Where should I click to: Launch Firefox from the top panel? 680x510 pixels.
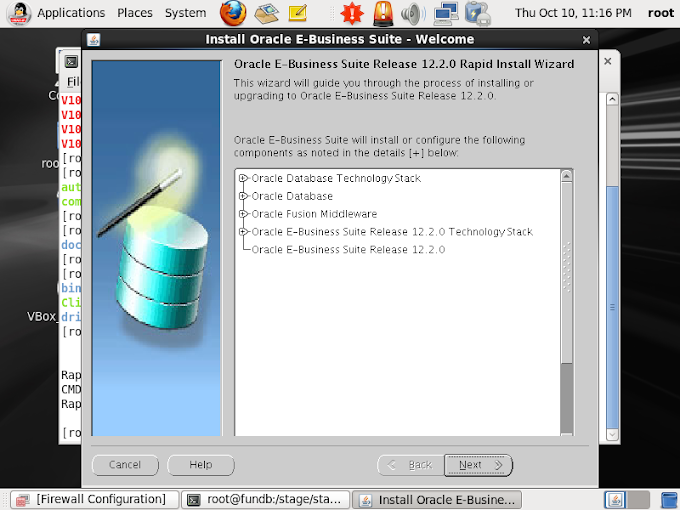(233, 13)
